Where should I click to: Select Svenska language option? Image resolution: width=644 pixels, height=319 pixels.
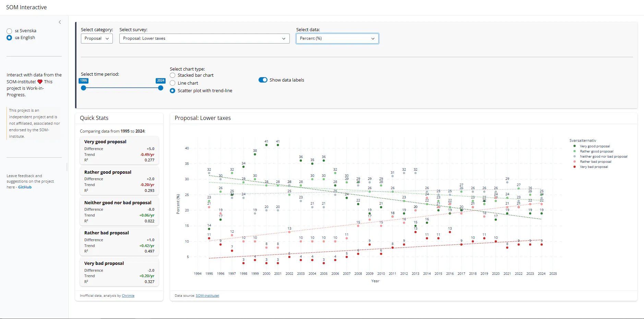(9, 31)
